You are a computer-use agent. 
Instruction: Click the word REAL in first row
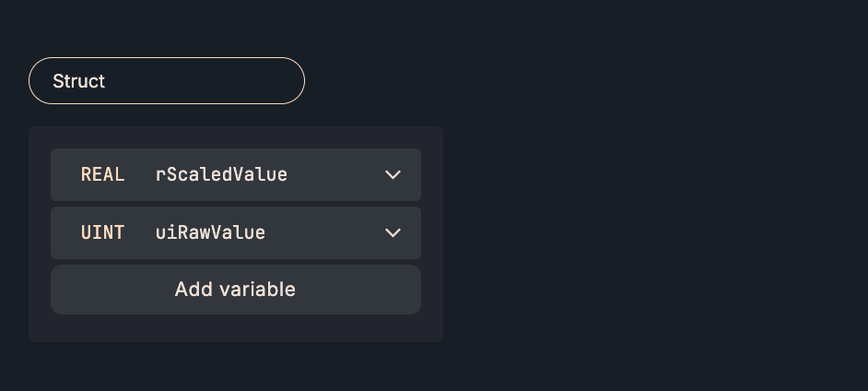point(102,174)
